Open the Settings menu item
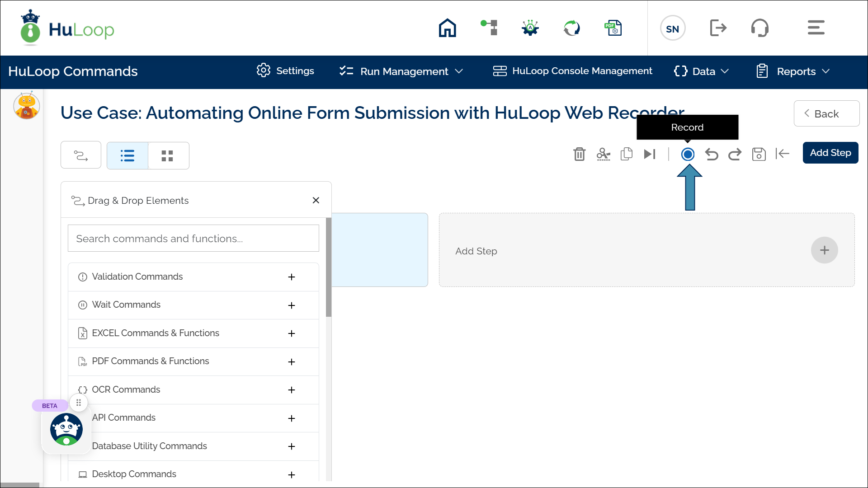The height and width of the screenshot is (488, 868). pyautogui.click(x=285, y=71)
